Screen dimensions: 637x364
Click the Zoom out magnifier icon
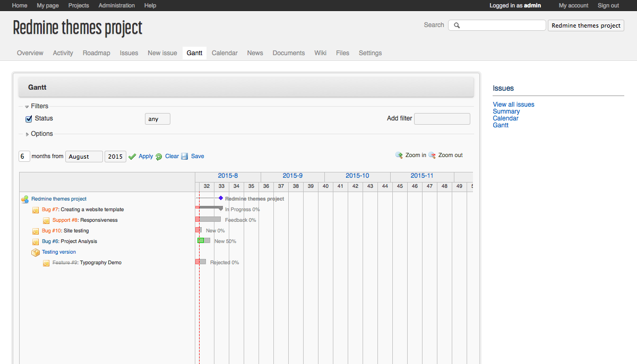coord(432,155)
